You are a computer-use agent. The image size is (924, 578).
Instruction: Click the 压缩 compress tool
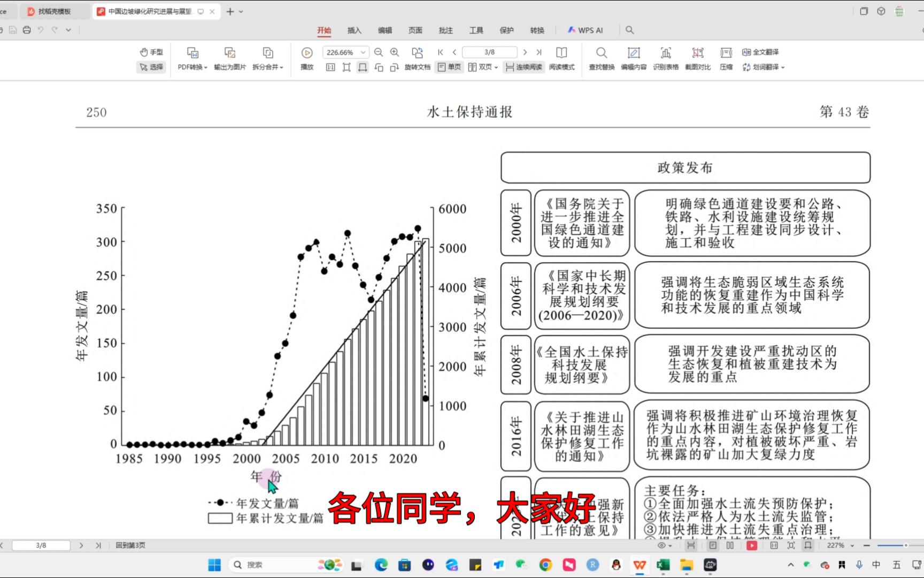point(726,59)
